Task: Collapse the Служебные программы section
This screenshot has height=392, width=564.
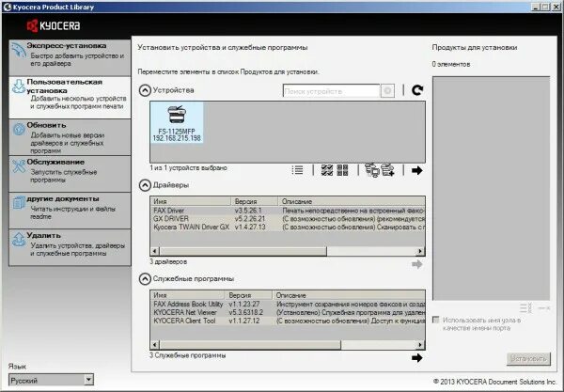Action: coord(145,279)
